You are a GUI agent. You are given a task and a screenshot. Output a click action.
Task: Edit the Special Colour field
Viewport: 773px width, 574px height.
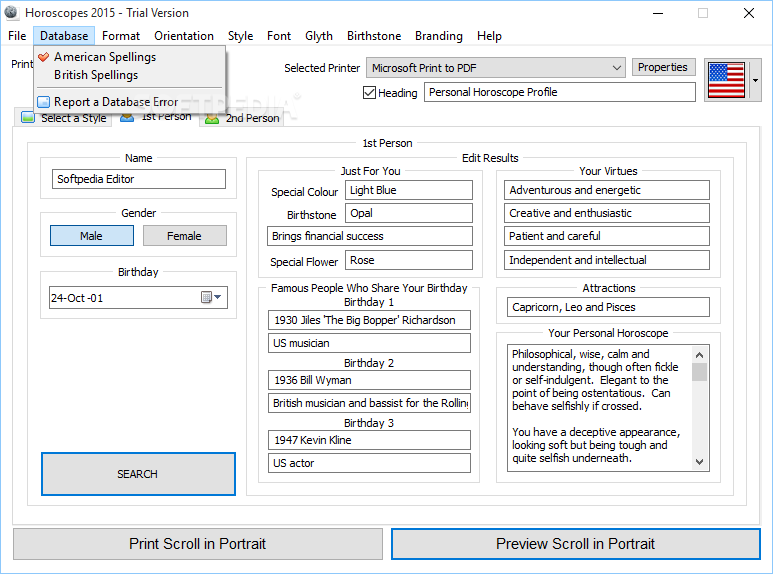click(x=409, y=190)
